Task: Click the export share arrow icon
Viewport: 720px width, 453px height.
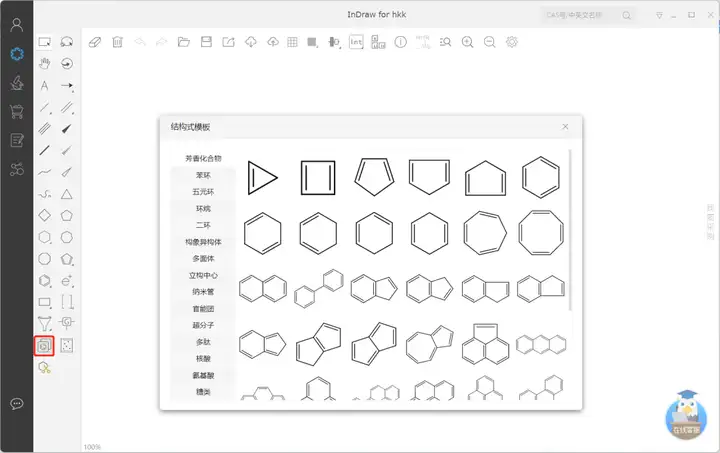Action: (x=228, y=42)
